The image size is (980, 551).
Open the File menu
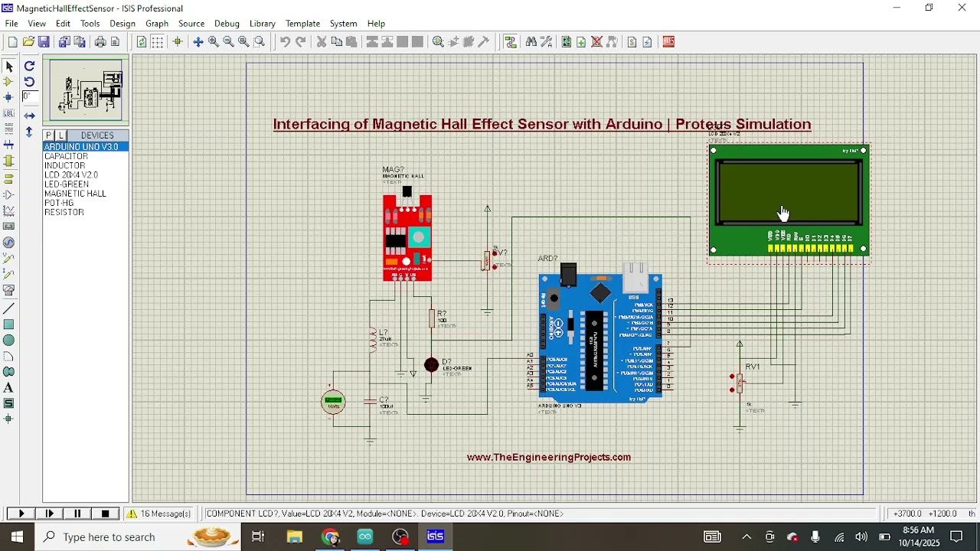pyautogui.click(x=11, y=24)
